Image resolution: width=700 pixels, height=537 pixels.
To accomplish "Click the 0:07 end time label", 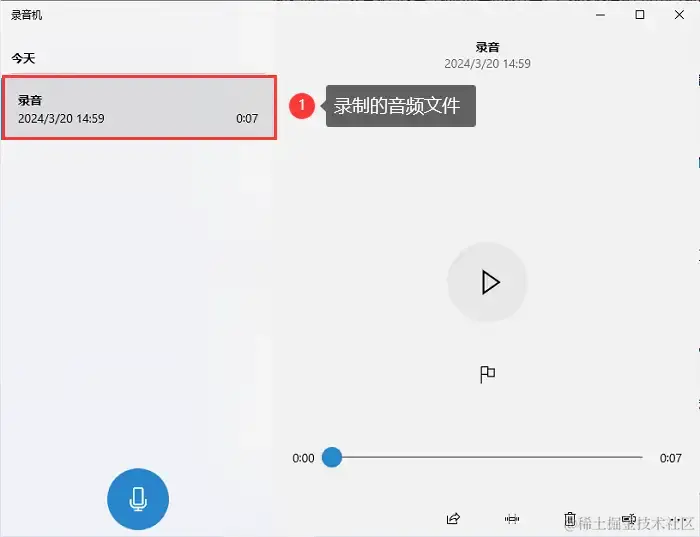I will (670, 458).
